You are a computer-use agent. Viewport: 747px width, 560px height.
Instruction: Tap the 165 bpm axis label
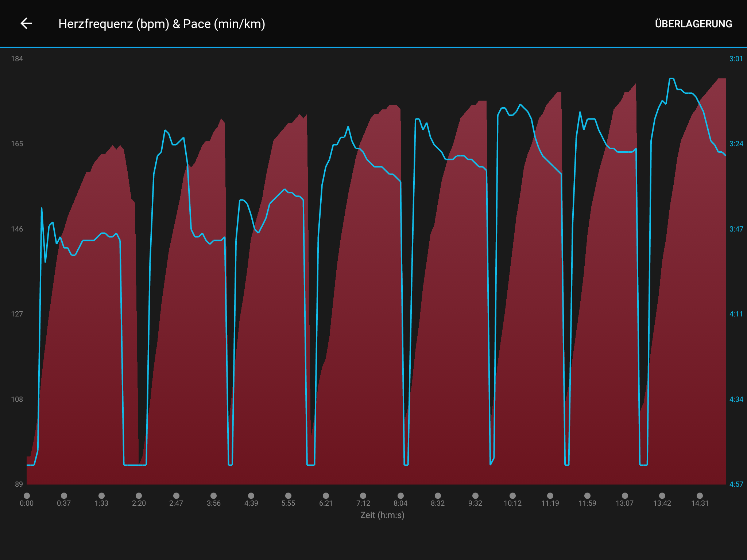pos(17,144)
